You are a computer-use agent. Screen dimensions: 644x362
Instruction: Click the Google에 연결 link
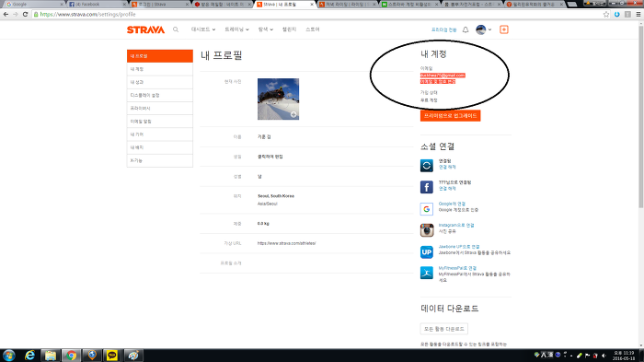[452, 204]
